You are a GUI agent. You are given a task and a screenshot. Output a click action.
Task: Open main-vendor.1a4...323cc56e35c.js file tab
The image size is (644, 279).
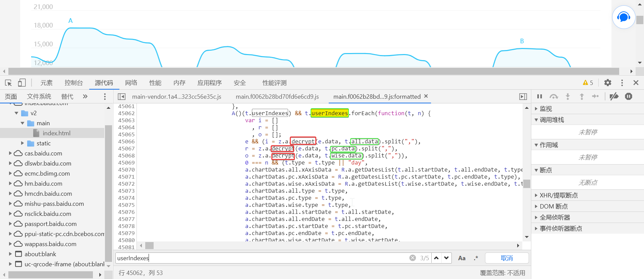pyautogui.click(x=177, y=97)
